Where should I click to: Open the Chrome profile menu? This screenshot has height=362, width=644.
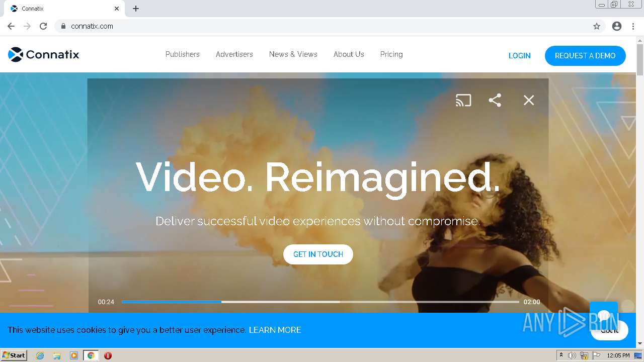click(617, 26)
